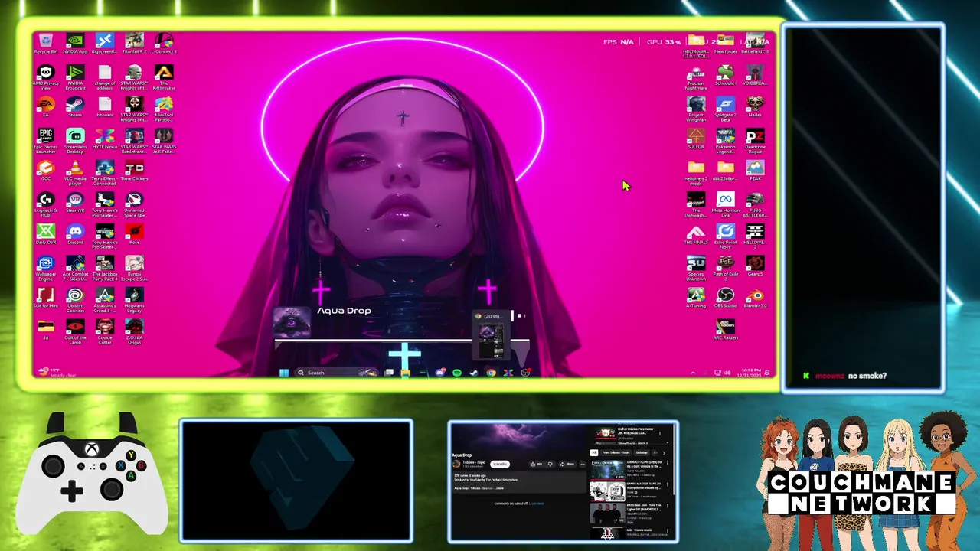Open HYTE Nexus desktop icon
Image resolution: width=980 pixels, height=551 pixels.
click(105, 139)
